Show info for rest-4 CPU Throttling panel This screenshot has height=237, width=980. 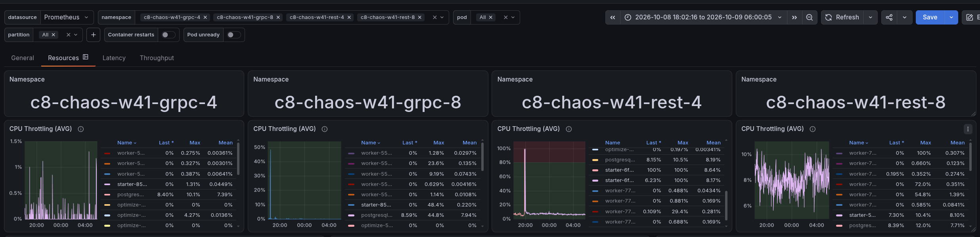[569, 129]
